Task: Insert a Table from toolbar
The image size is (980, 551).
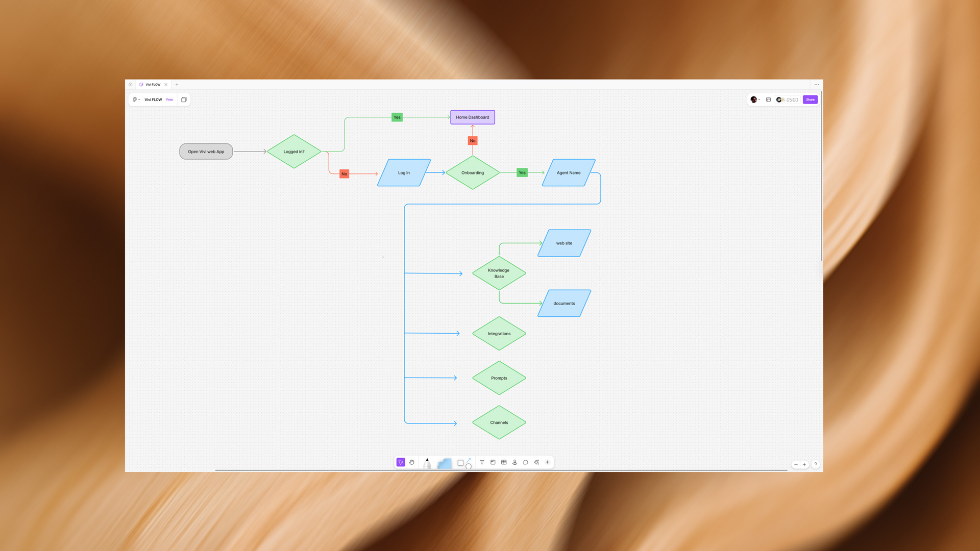Action: click(504, 462)
